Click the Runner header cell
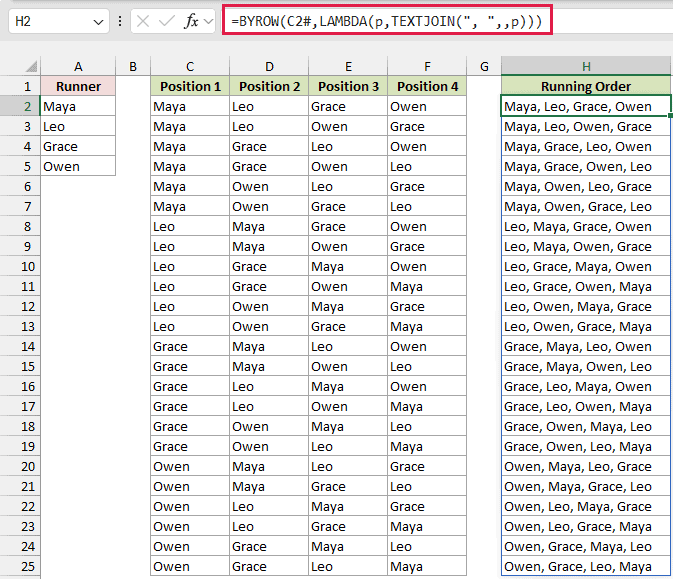 tap(78, 86)
